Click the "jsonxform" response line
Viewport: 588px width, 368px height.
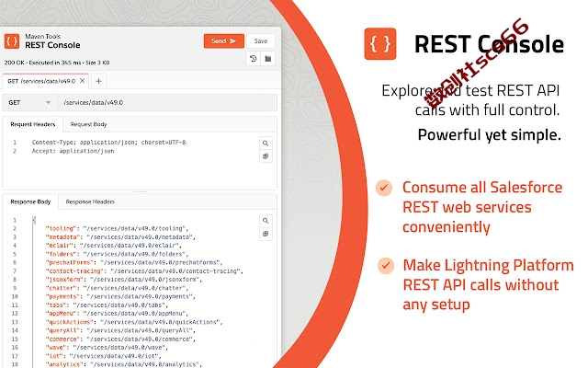pos(124,280)
